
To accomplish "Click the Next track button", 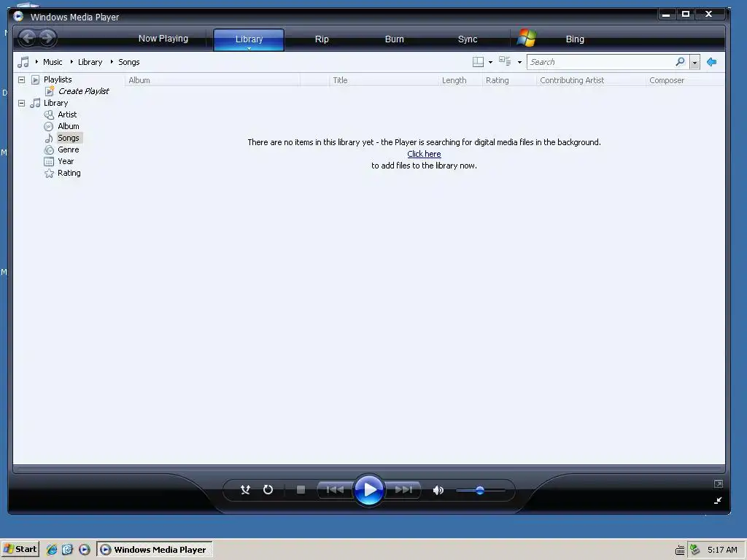I will coord(403,489).
